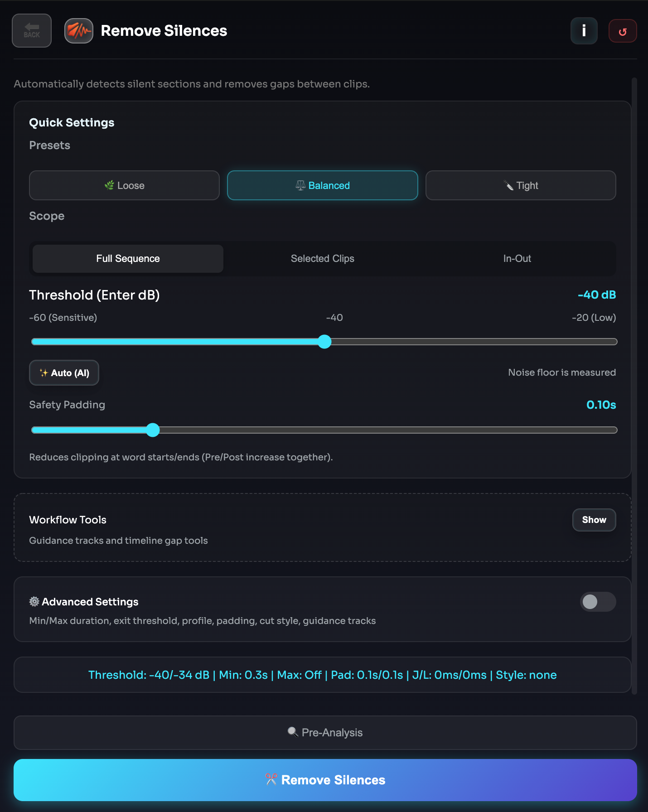The height and width of the screenshot is (812, 648).
Task: Choose the Balanced preset
Action: click(x=322, y=185)
